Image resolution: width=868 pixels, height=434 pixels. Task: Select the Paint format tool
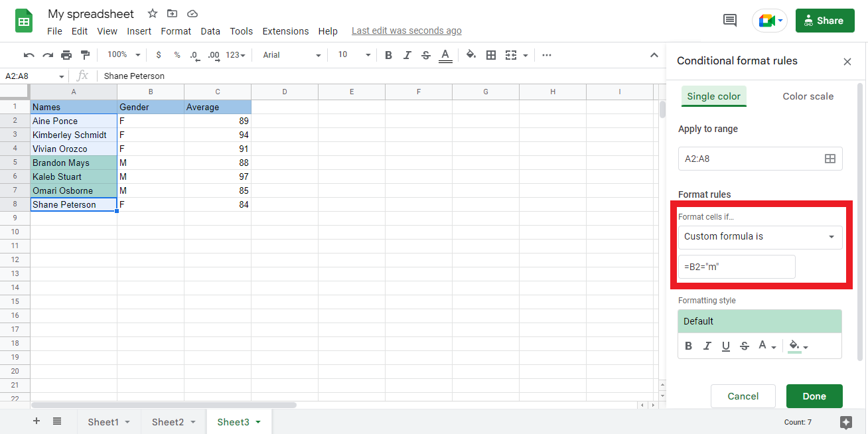coord(85,54)
